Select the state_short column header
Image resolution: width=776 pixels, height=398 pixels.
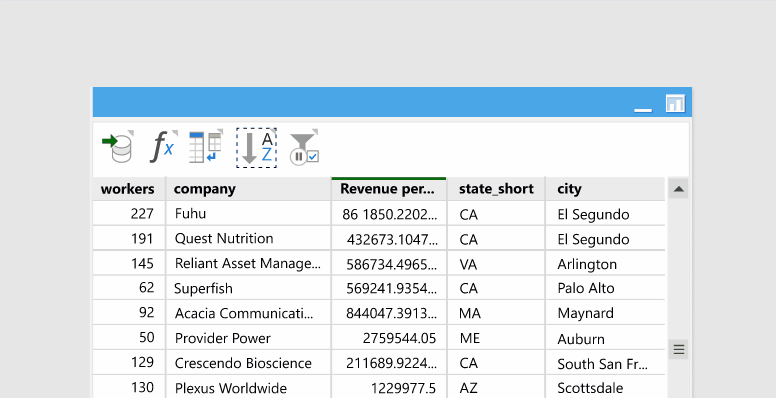tap(496, 189)
